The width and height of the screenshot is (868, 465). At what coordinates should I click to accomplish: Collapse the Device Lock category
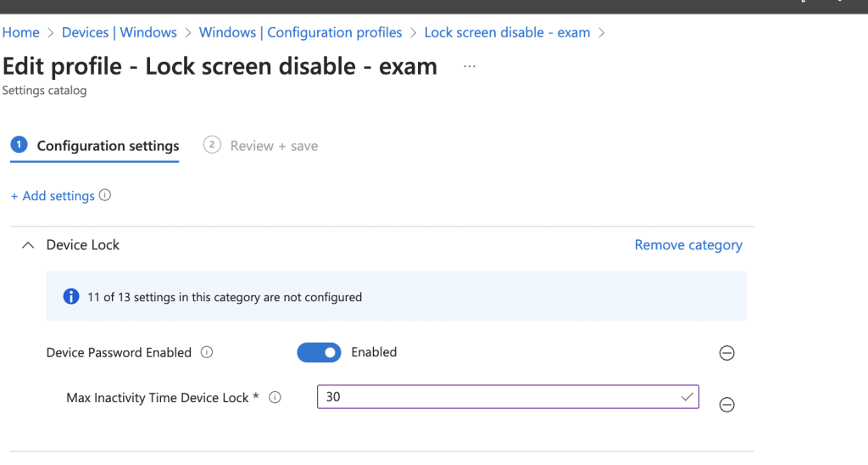[28, 245]
